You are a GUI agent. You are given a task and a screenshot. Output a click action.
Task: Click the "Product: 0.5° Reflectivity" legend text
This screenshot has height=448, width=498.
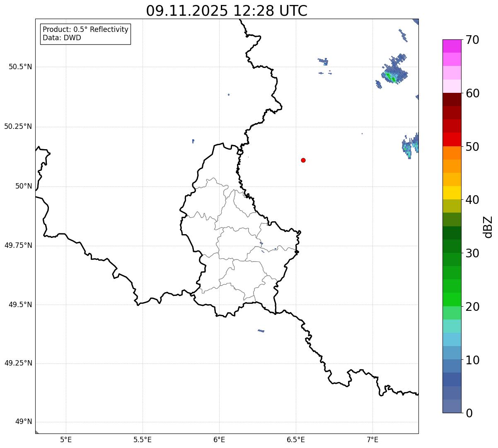85,30
